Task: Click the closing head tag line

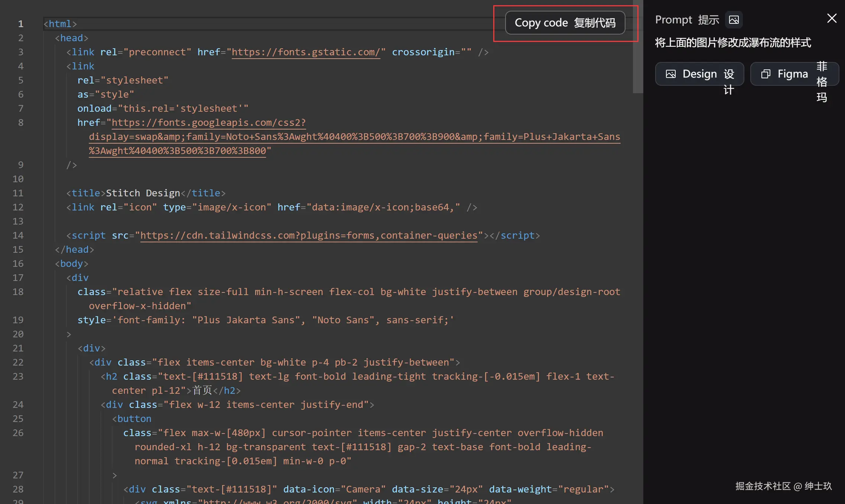Action: (x=75, y=249)
